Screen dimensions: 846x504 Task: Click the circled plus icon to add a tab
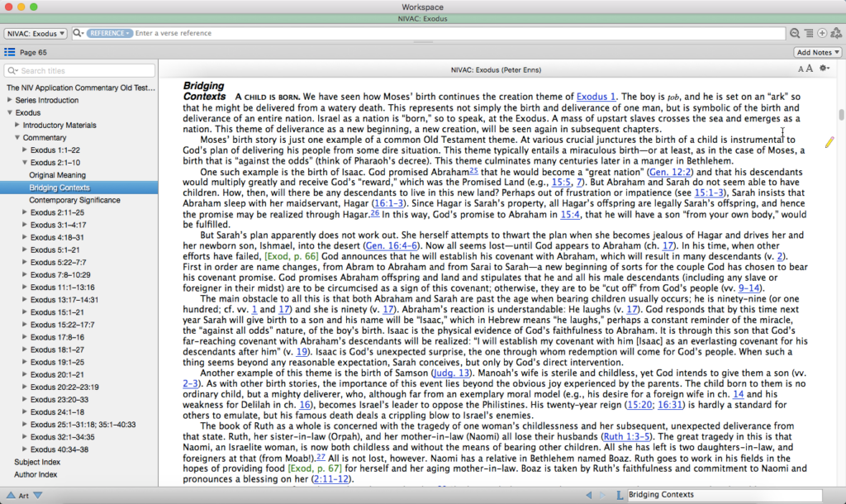pyautogui.click(x=822, y=33)
